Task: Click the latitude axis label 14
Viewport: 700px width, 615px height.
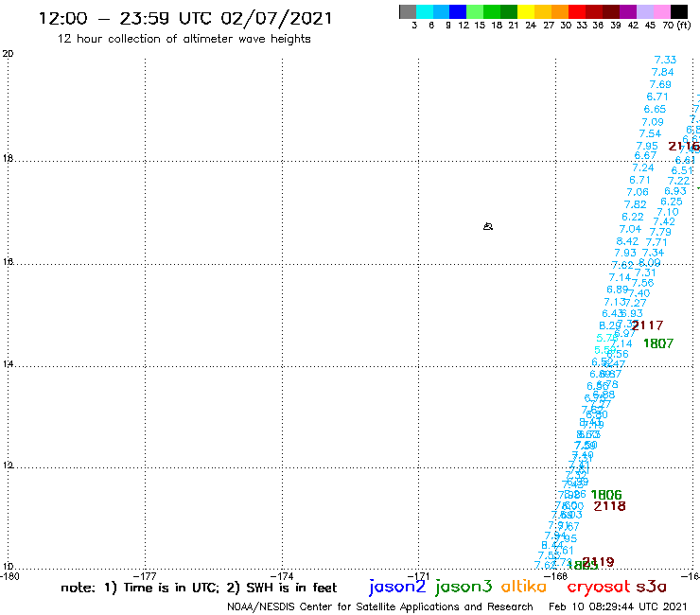Action: pos(8,364)
